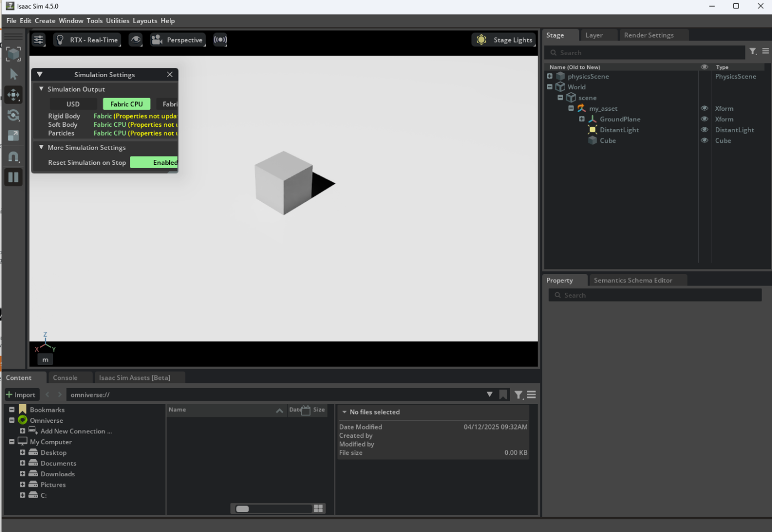Toggle the Snap magnet tool
Image resolution: width=772 pixels, height=532 pixels.
(13, 157)
